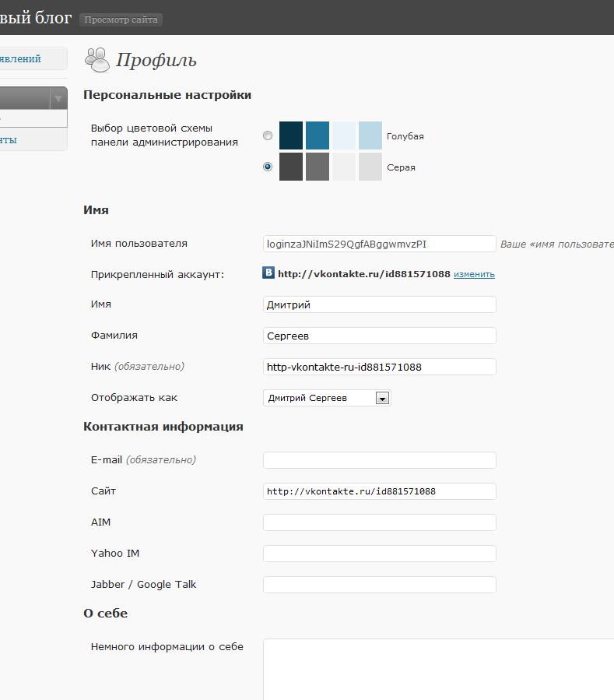Click the Jabber / Google Talk field
The image size is (614, 700).
click(x=380, y=585)
